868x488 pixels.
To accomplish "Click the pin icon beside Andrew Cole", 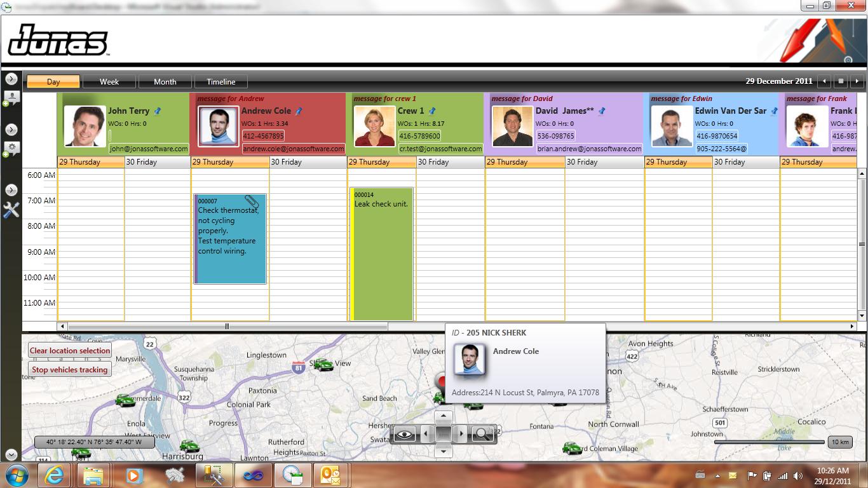I will click(x=299, y=111).
